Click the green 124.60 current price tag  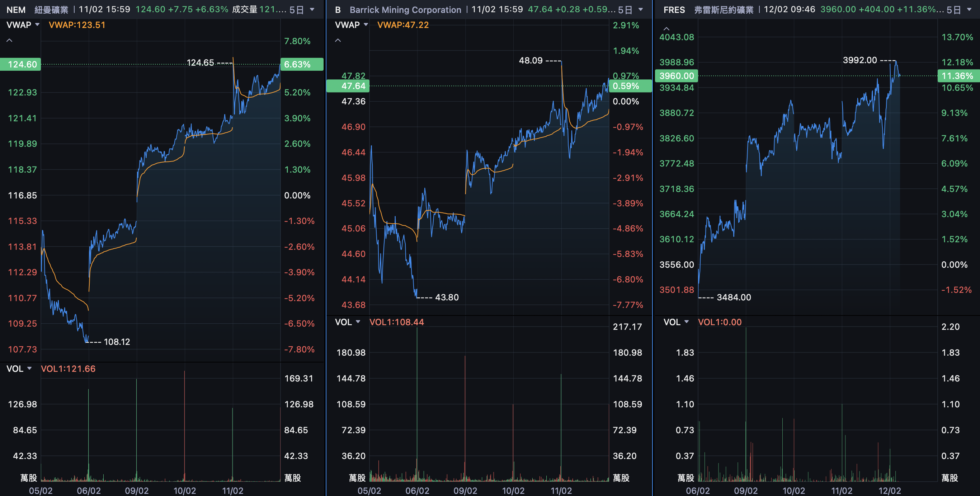[21, 64]
